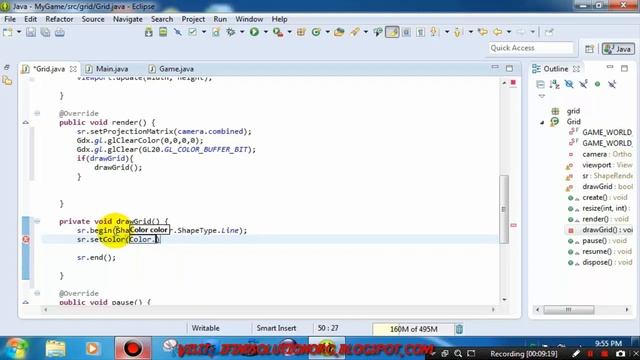Viewport: 640px width, 360px height.
Task: Open the dropdown arrow next to Debug
Action: 242,32
